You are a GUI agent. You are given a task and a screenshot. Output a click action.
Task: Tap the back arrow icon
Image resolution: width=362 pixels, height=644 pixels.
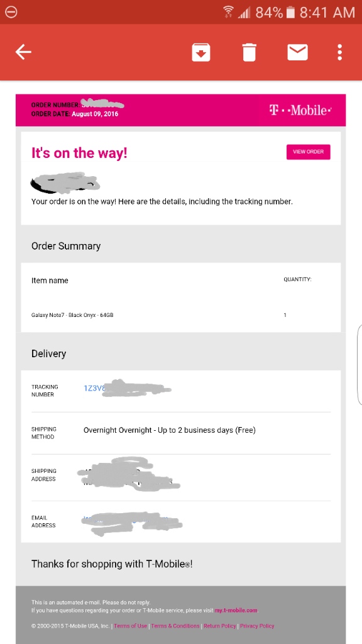[23, 52]
